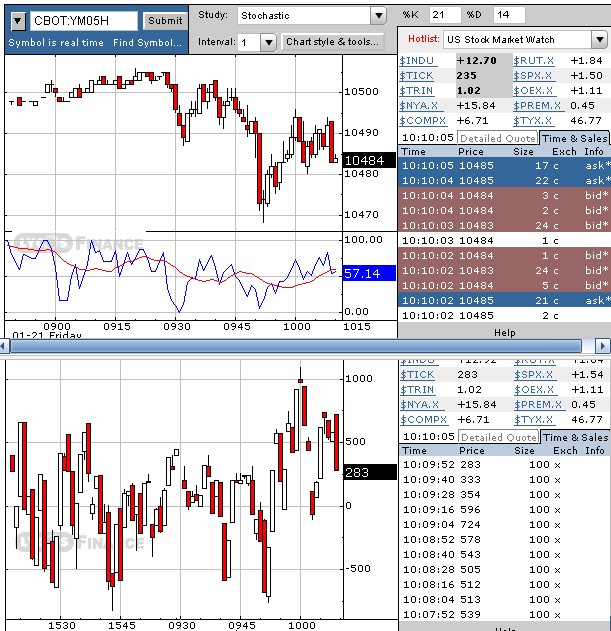Click the CBOT:YM05H symbol input field
Screen dimensions: 611x631
pos(84,21)
